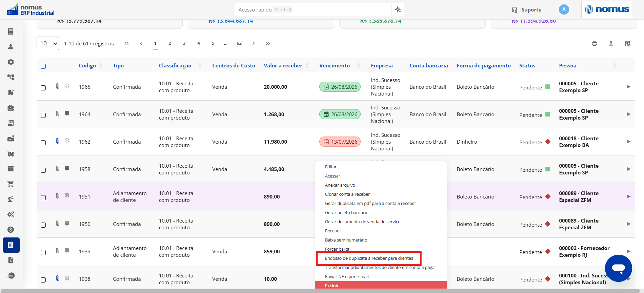Viewport: 644px width, 293px height.
Task: Open the dollar-sign finance icon in the sidebar
Action: tap(11, 230)
